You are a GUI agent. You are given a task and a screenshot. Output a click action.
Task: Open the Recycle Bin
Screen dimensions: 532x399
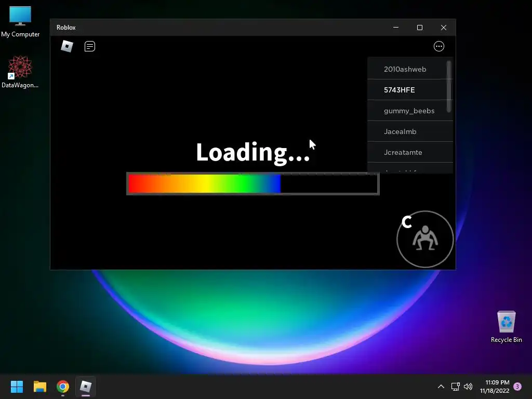tap(506, 327)
